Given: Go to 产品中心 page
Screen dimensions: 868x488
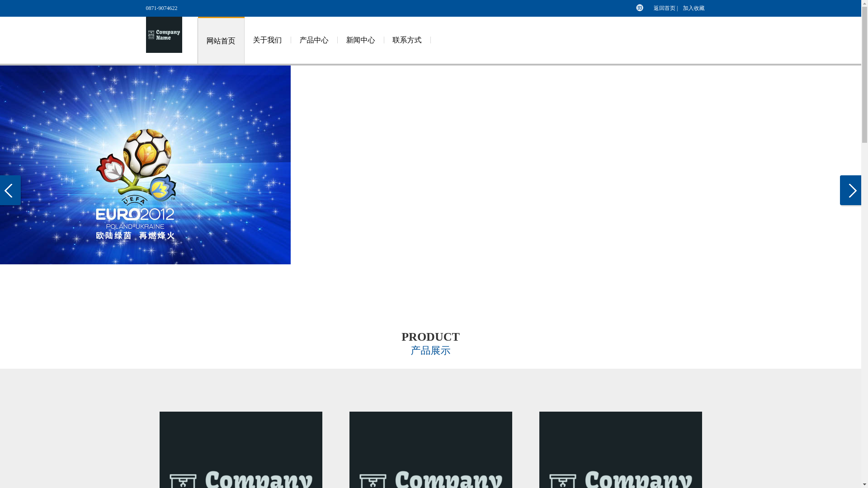Looking at the screenshot, I should [x=314, y=40].
